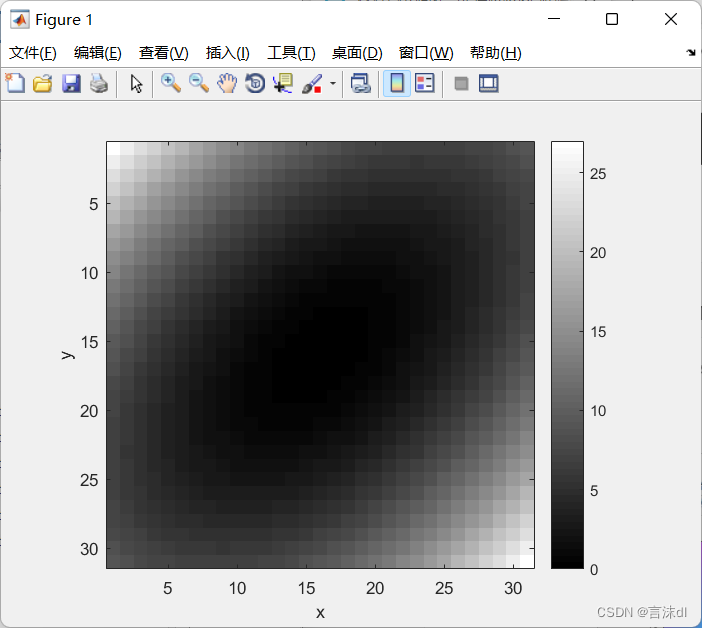Open a file with the folder icon

tap(42, 84)
